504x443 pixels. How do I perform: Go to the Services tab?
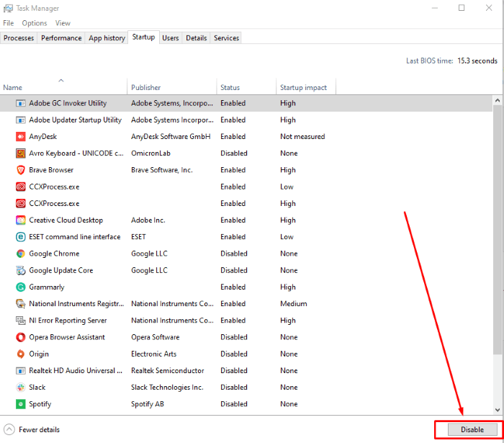pos(226,38)
